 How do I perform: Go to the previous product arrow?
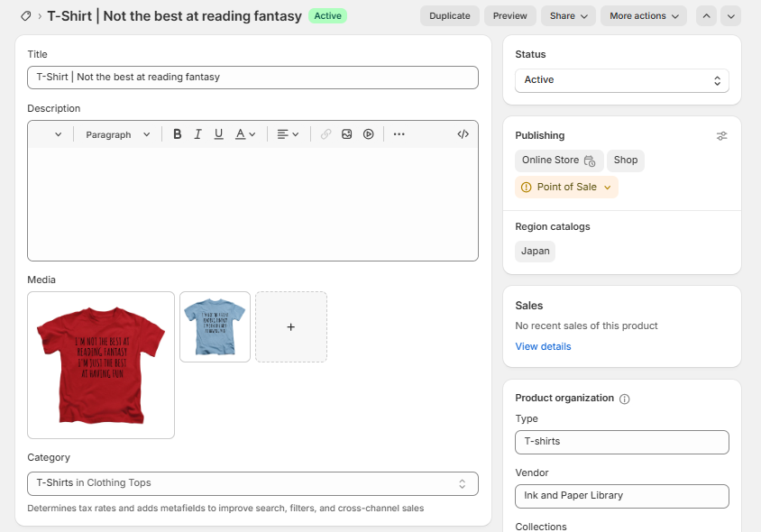(x=706, y=16)
